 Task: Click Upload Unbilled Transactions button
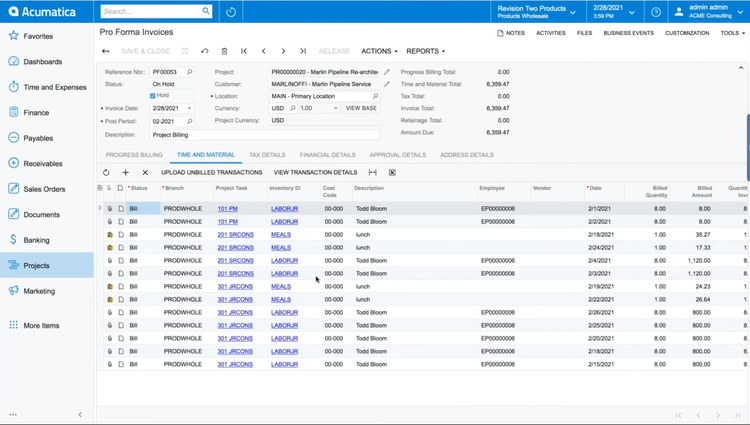(212, 172)
